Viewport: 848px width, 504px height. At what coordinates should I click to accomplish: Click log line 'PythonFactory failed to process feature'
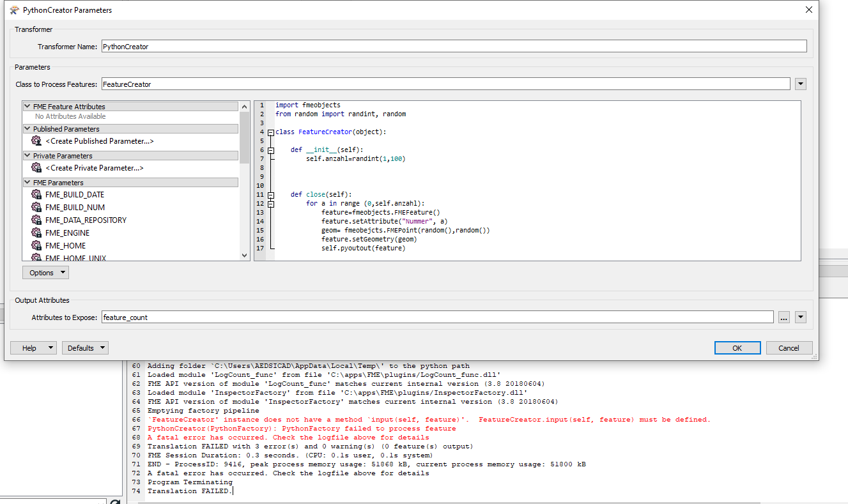click(x=302, y=429)
